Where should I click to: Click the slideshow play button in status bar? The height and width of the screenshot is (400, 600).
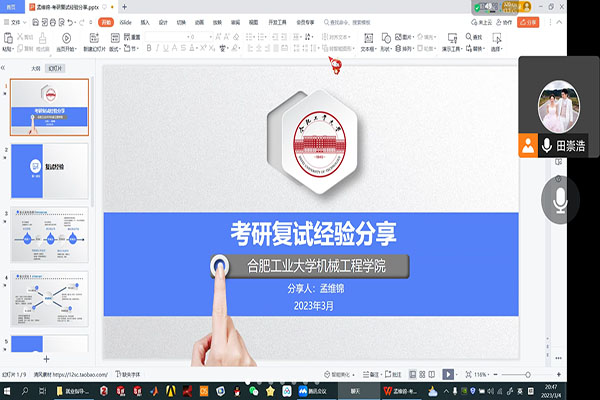pos(448,374)
